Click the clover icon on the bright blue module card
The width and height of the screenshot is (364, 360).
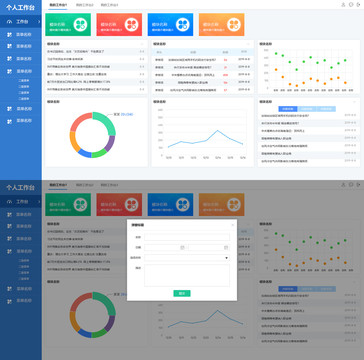(183, 25)
